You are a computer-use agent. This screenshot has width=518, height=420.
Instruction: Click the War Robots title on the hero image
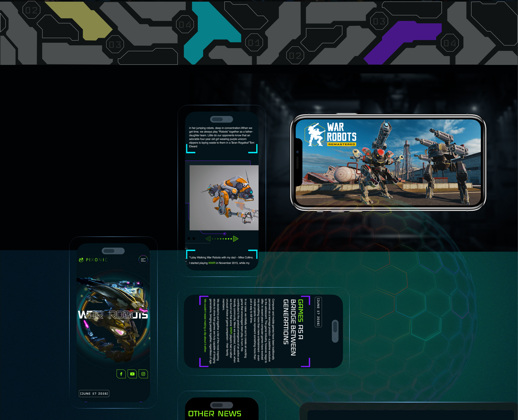[x=113, y=315]
